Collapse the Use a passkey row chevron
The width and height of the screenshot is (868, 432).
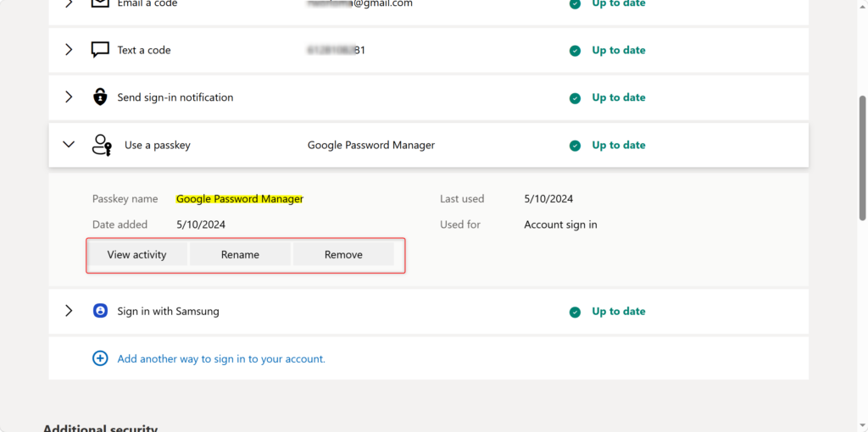(x=69, y=144)
